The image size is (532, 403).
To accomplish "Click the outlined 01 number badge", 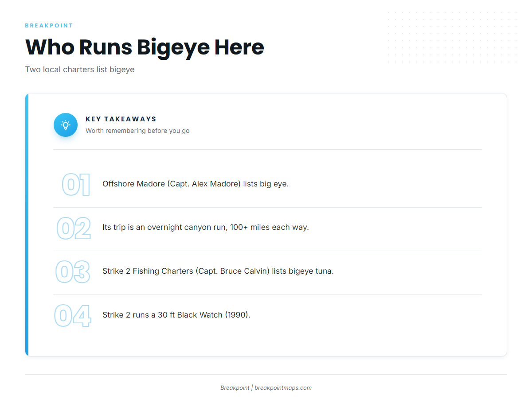I will pos(76,185).
